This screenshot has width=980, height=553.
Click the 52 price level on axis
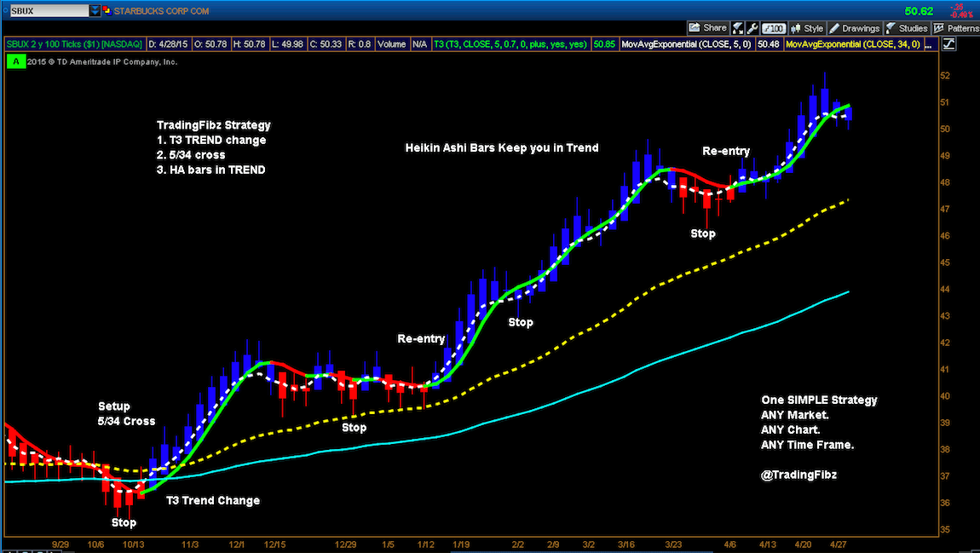[x=945, y=76]
